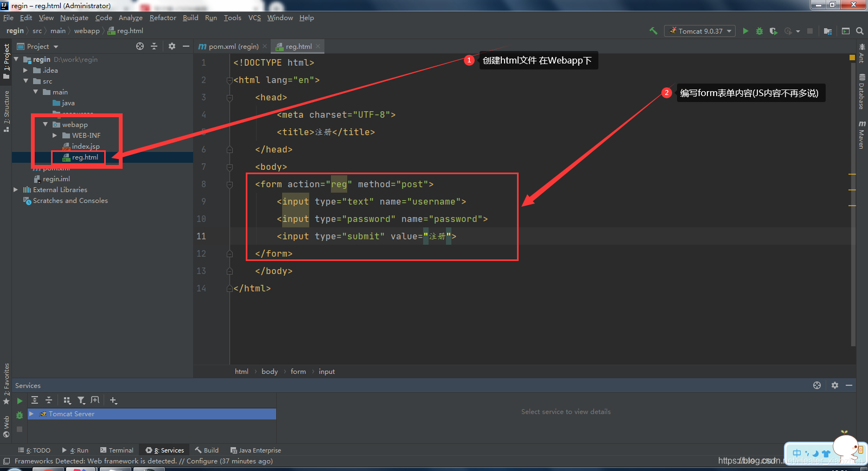The width and height of the screenshot is (868, 471).
Task: Close the reg.html editor tab
Action: pyautogui.click(x=318, y=46)
